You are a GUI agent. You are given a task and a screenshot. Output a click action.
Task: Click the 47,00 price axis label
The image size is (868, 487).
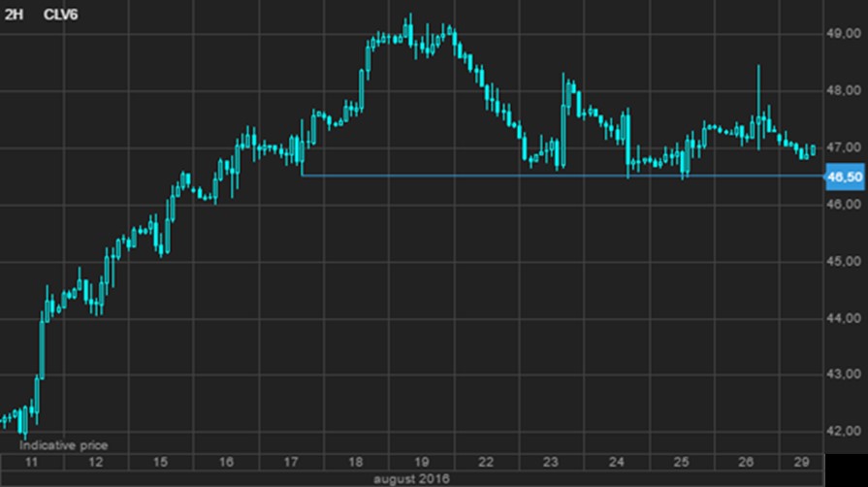(844, 147)
